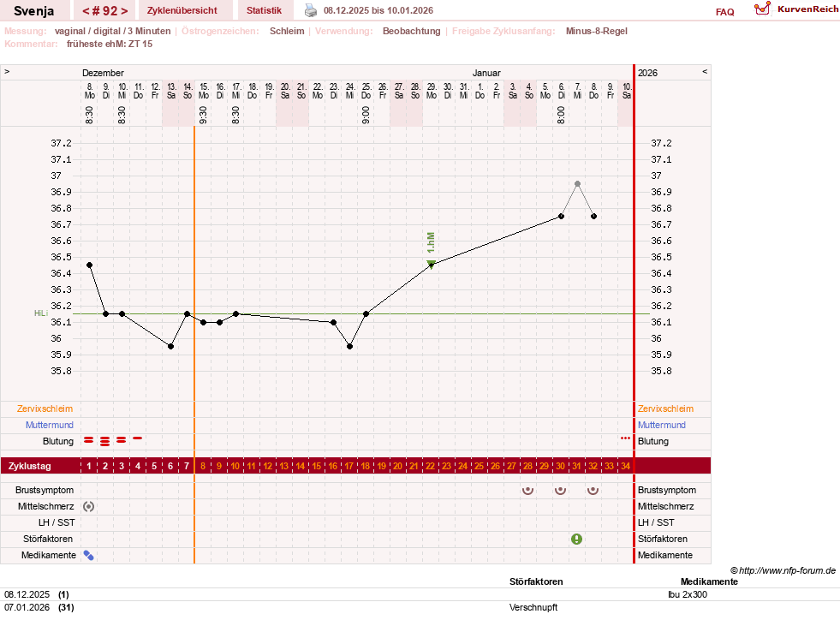Click the 9:00 measurement time on 25. Do
The image size is (840, 632).
point(366,115)
